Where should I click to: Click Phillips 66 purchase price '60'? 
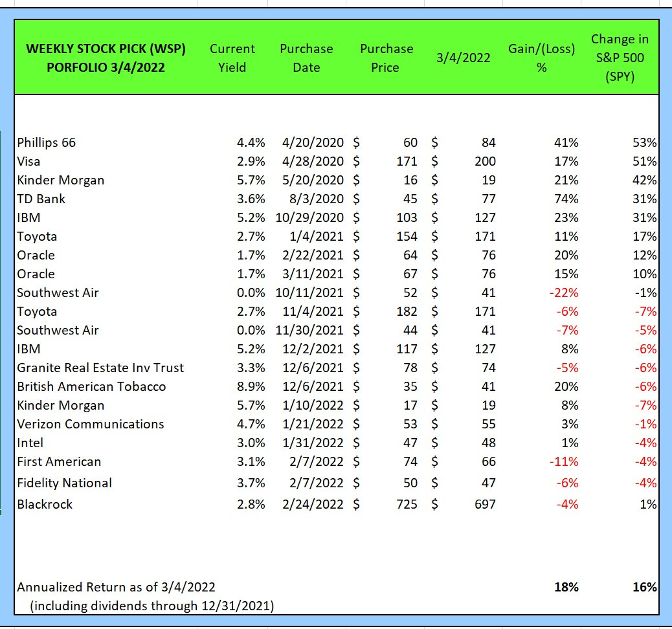410,142
